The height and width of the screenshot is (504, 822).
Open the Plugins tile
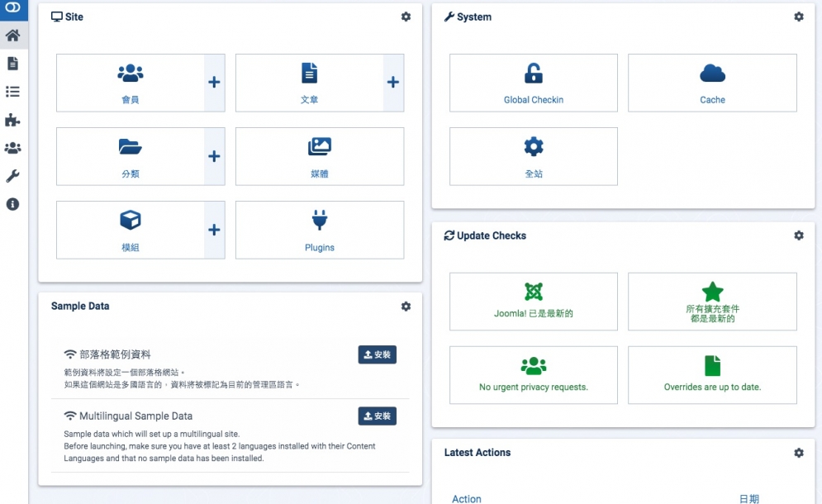point(320,230)
